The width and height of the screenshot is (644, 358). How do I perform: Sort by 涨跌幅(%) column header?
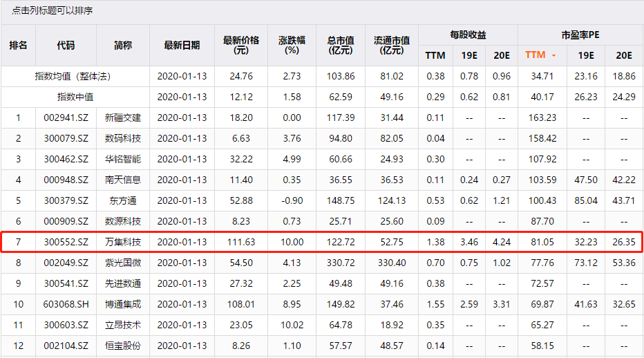pyautogui.click(x=292, y=45)
